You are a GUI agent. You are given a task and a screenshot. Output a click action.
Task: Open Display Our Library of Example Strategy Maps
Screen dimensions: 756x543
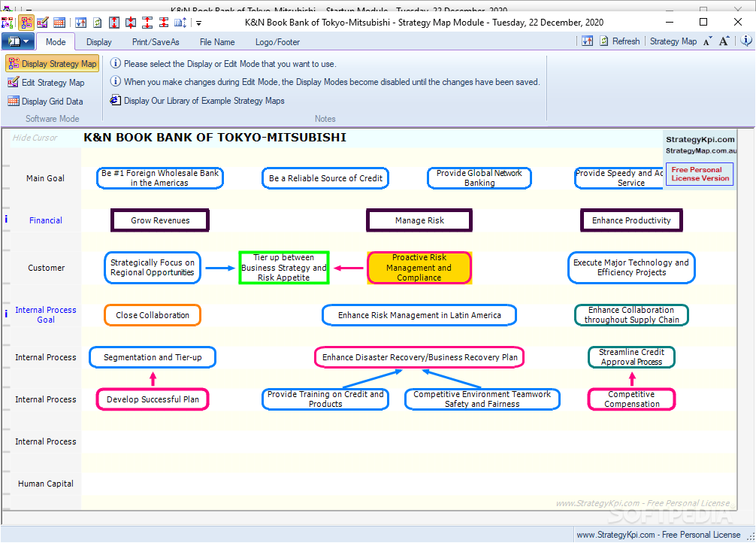197,100
